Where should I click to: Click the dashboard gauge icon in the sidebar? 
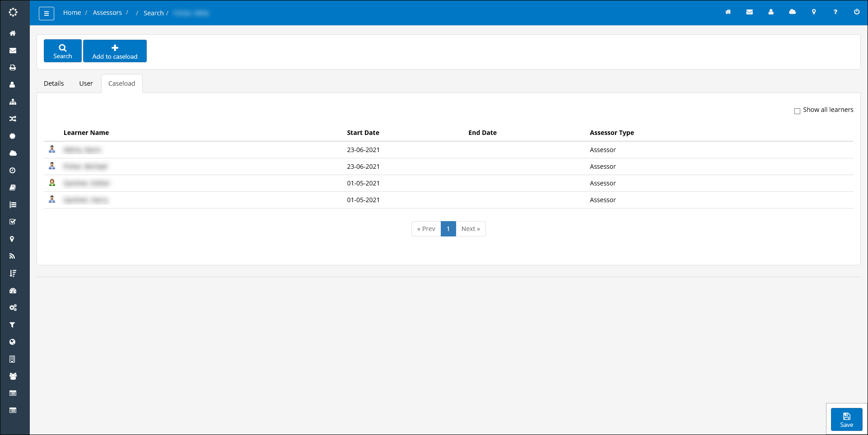click(x=12, y=290)
